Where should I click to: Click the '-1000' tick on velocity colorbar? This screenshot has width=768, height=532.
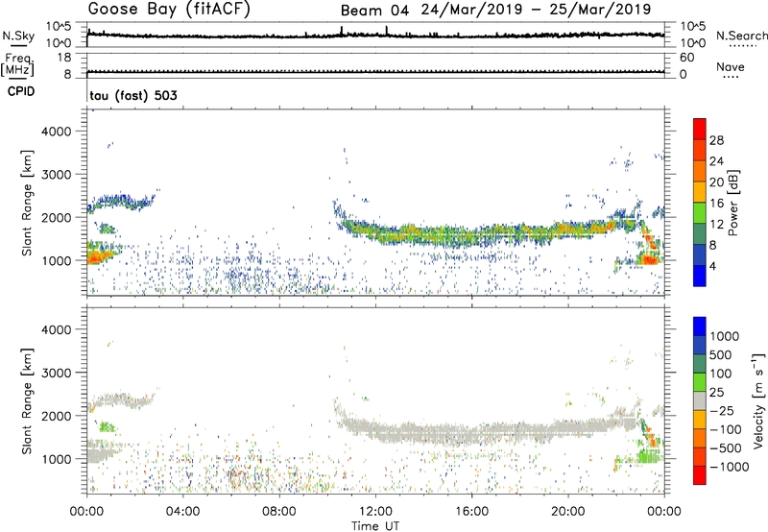(729, 467)
